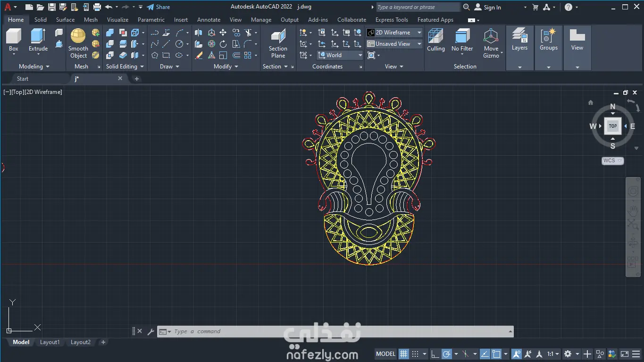
Task: Select the Box modeling tool
Action: point(14,37)
